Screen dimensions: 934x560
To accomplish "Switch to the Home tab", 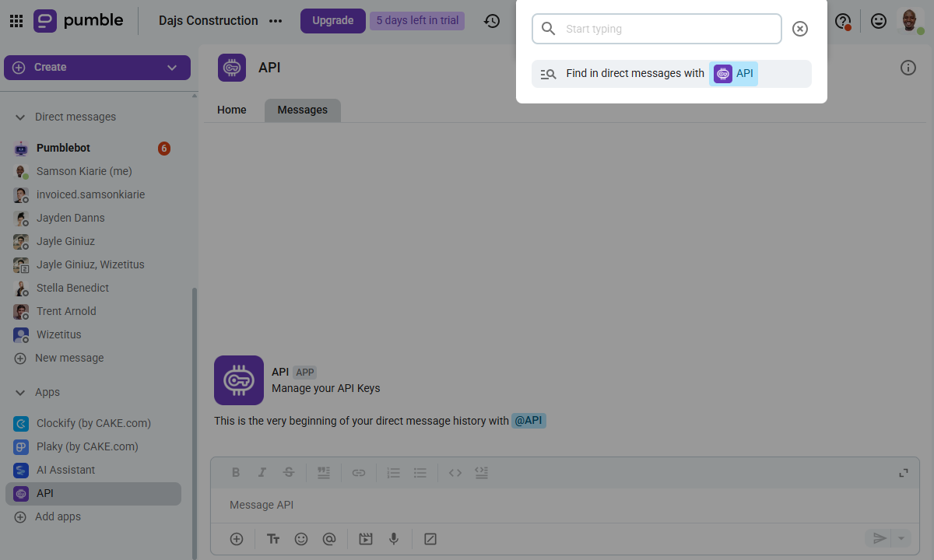I will coord(232,110).
